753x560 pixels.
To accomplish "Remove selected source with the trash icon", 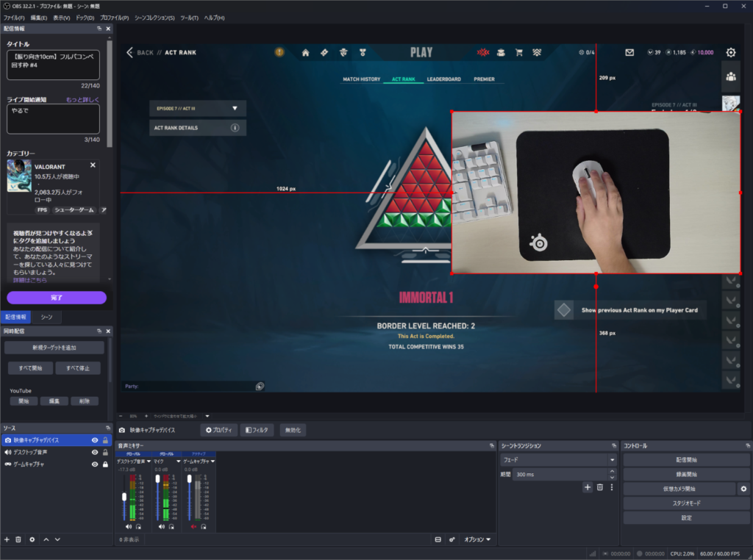I will pos(18,539).
